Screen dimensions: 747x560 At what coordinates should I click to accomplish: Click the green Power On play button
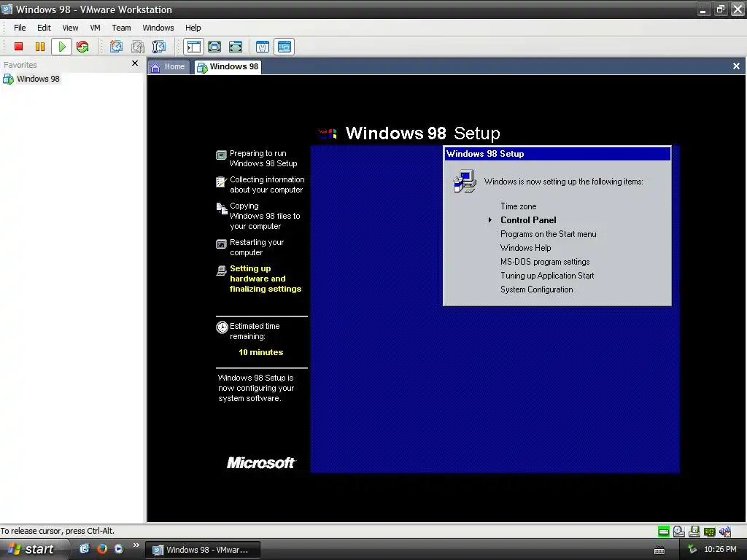[62, 46]
